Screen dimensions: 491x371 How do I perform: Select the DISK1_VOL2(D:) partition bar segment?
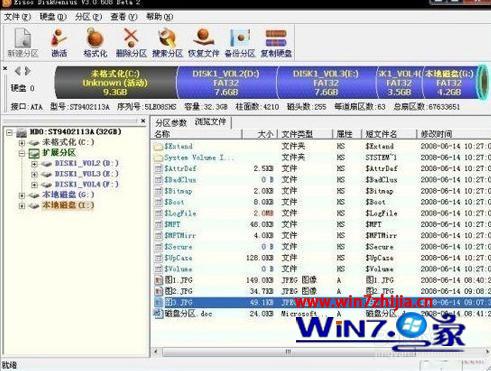pyautogui.click(x=226, y=82)
